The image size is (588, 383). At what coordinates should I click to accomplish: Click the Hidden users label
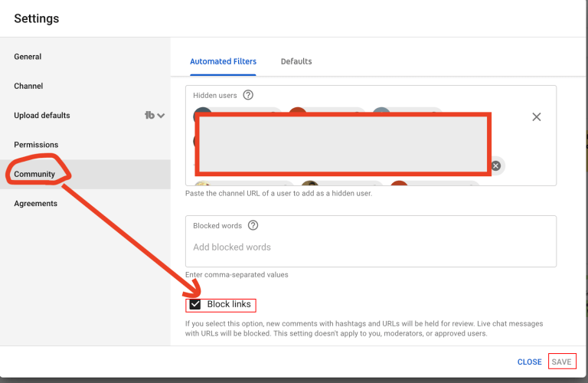pyautogui.click(x=215, y=96)
